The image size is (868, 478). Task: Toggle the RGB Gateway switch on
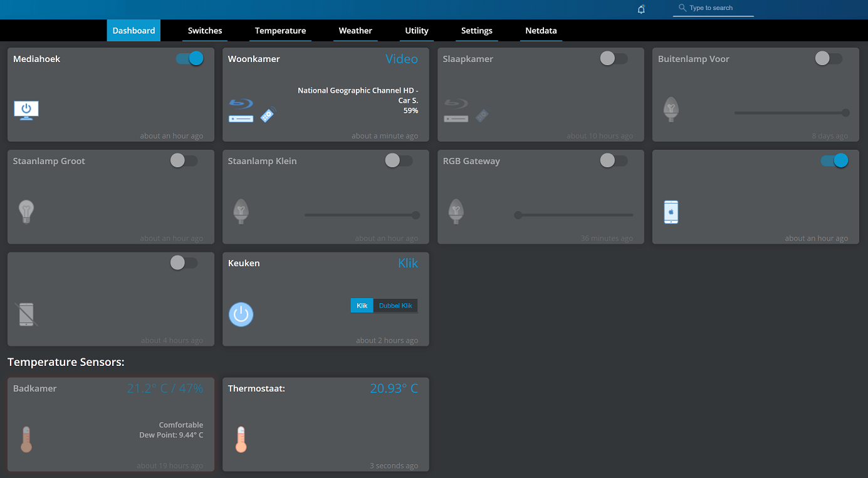click(x=614, y=160)
